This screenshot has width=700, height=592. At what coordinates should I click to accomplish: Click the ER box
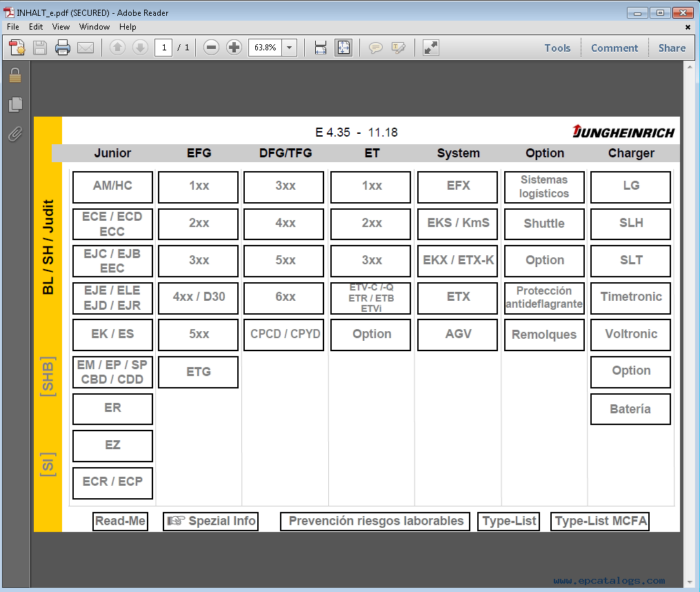pyautogui.click(x=112, y=409)
